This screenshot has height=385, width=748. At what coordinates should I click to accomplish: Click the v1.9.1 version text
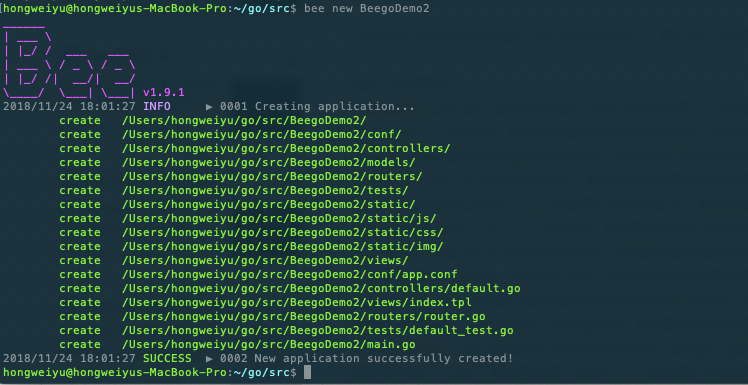[164, 92]
